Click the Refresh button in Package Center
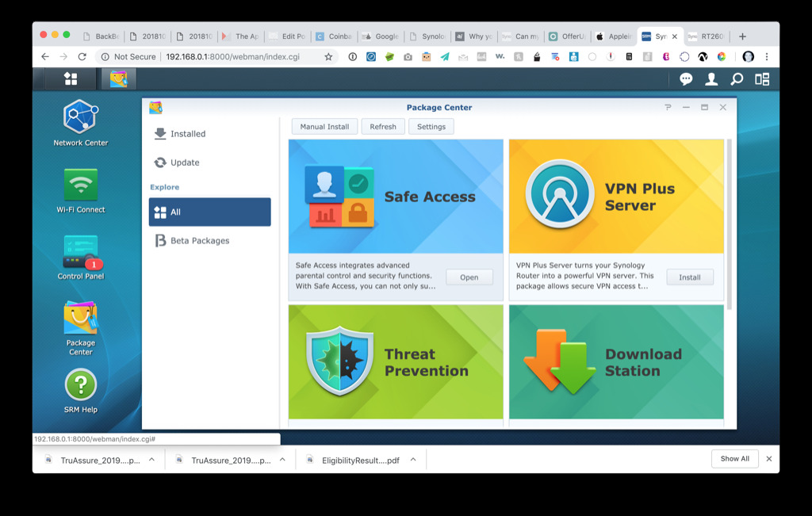The width and height of the screenshot is (812, 516). click(x=383, y=126)
